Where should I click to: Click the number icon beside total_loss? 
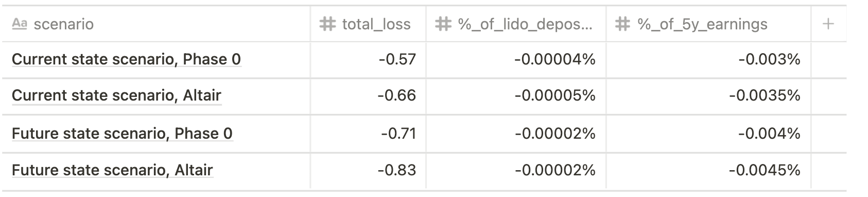(327, 24)
